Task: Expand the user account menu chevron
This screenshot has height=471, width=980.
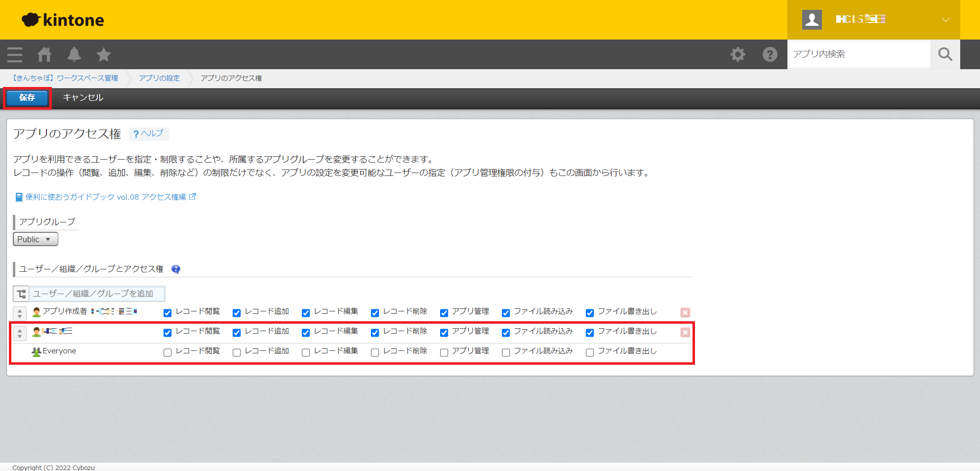Action: point(945,20)
